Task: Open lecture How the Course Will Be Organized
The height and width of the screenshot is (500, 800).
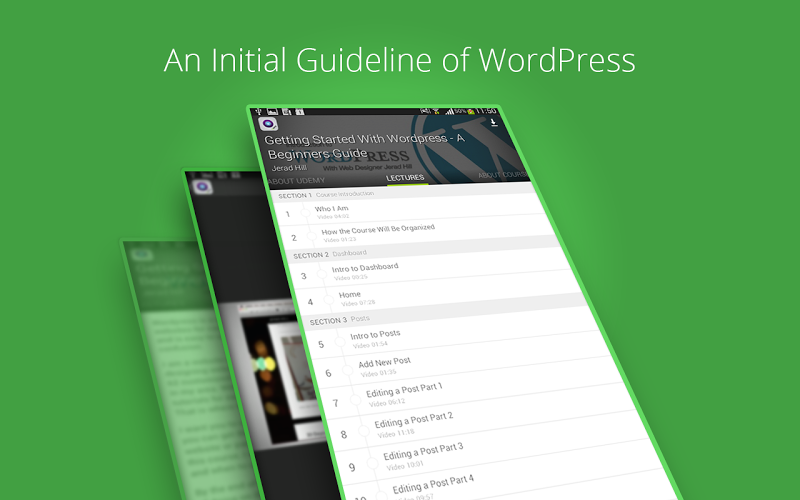Action: [x=378, y=230]
